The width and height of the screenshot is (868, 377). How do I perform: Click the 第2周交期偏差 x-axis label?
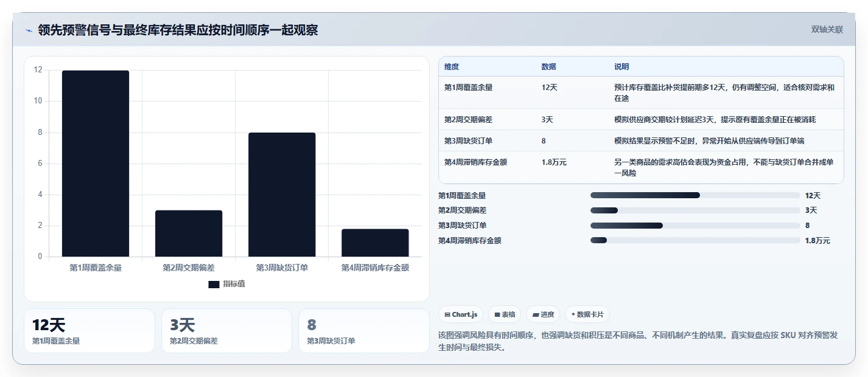(189, 268)
